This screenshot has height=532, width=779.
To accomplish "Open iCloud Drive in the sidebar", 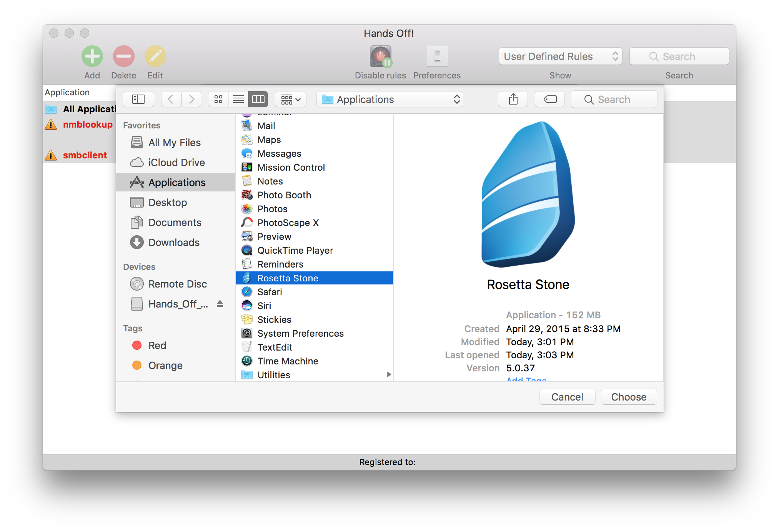I will (176, 163).
